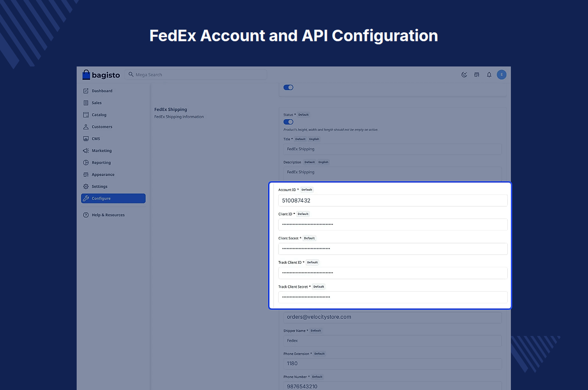Click the Title field FedEx Shipping
This screenshot has width=588, height=390.
(392, 149)
